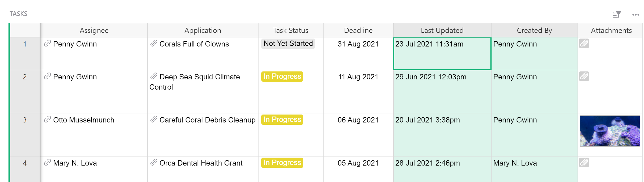Open the coral image attachment thumbnail
Image resolution: width=644 pixels, height=182 pixels.
click(x=610, y=131)
